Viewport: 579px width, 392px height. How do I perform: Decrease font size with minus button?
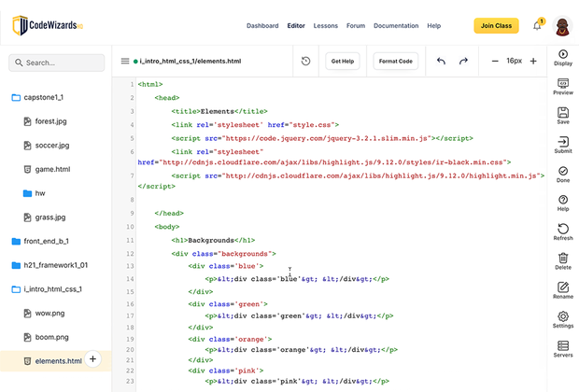tap(495, 62)
